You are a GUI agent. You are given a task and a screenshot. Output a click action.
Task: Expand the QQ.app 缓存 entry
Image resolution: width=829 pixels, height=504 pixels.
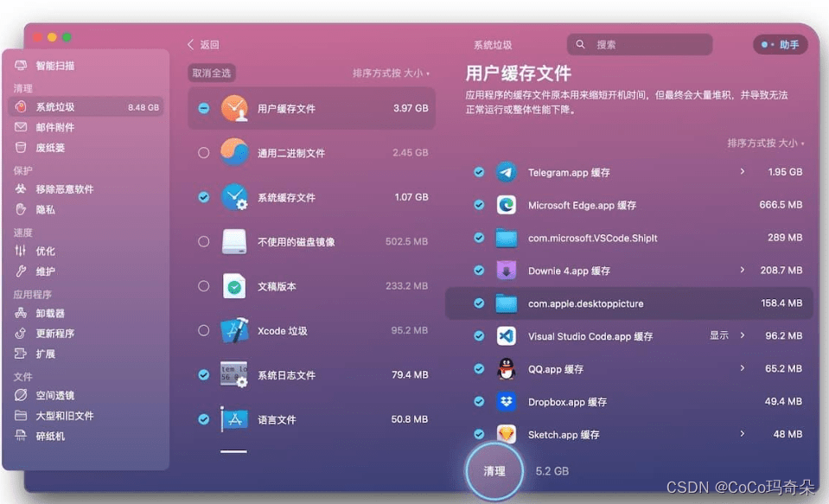(742, 368)
